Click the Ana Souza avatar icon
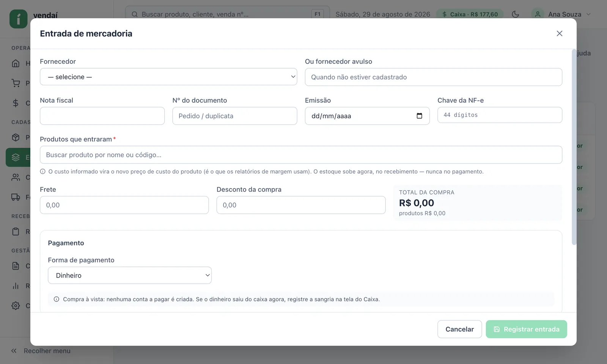Screen dimensions: 607x364 pos(538,14)
